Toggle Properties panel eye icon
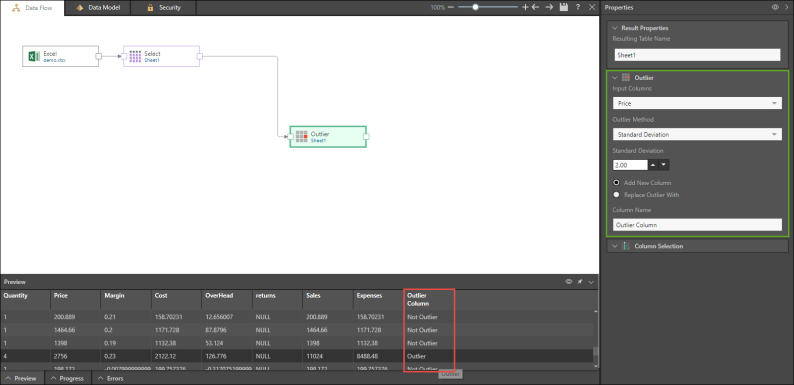This screenshot has width=794, height=385. click(x=775, y=7)
